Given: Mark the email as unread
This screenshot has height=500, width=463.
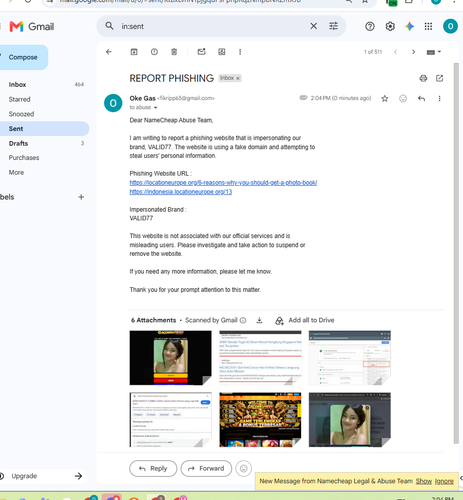Looking at the screenshot, I should click(201, 52).
